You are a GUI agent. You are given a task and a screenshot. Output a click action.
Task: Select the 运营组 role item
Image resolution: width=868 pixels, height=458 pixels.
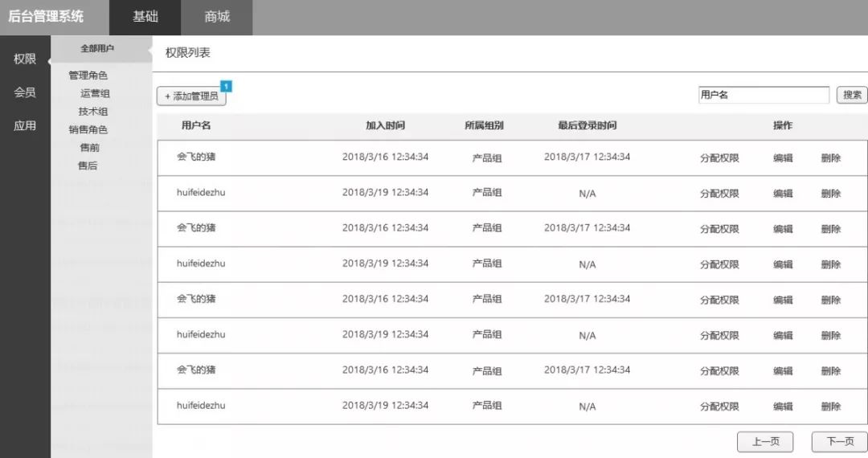[95, 93]
